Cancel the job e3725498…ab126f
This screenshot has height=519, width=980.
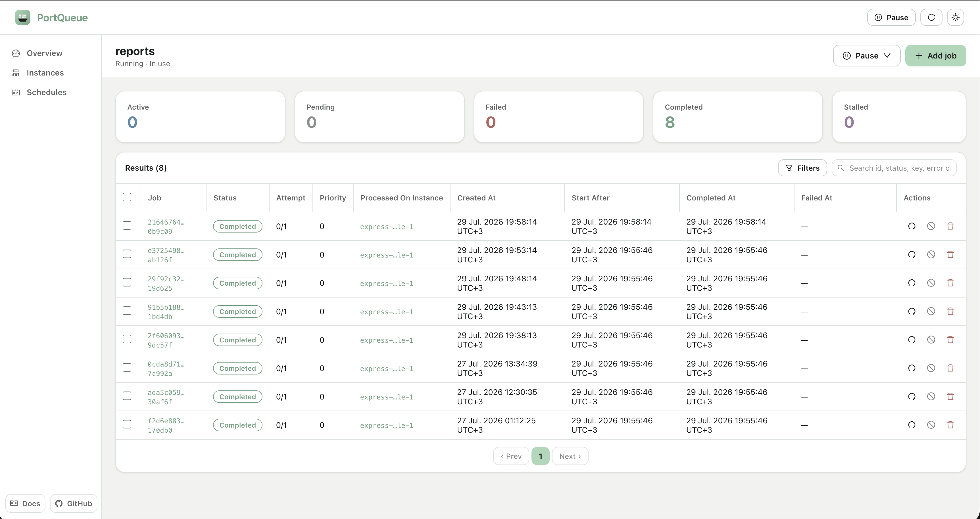click(x=931, y=255)
